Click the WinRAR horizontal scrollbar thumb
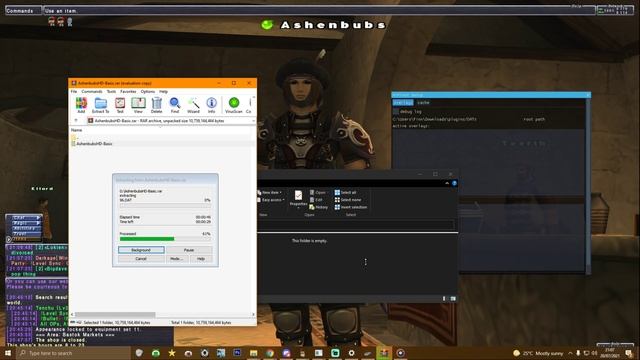This screenshot has width=640, height=360. pyautogui.click(x=115, y=315)
